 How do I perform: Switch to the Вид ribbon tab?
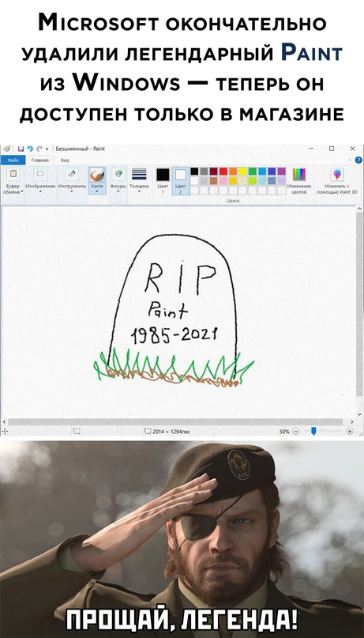(65, 160)
